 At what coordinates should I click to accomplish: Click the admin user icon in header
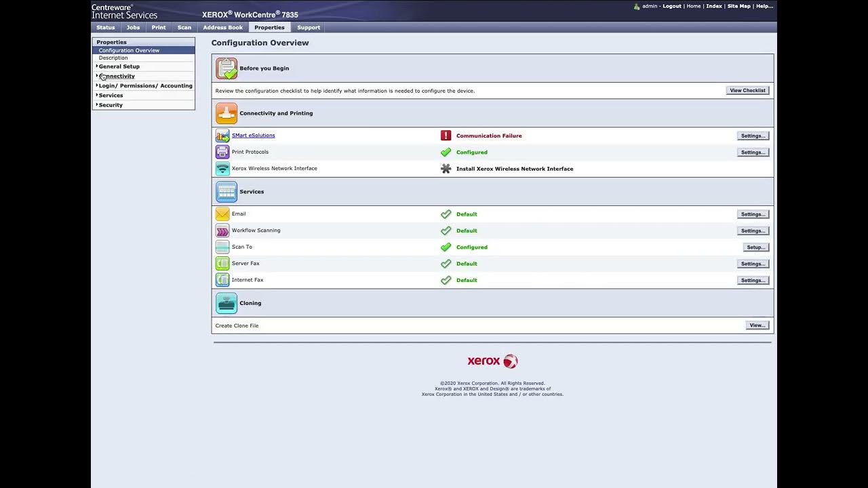[637, 6]
